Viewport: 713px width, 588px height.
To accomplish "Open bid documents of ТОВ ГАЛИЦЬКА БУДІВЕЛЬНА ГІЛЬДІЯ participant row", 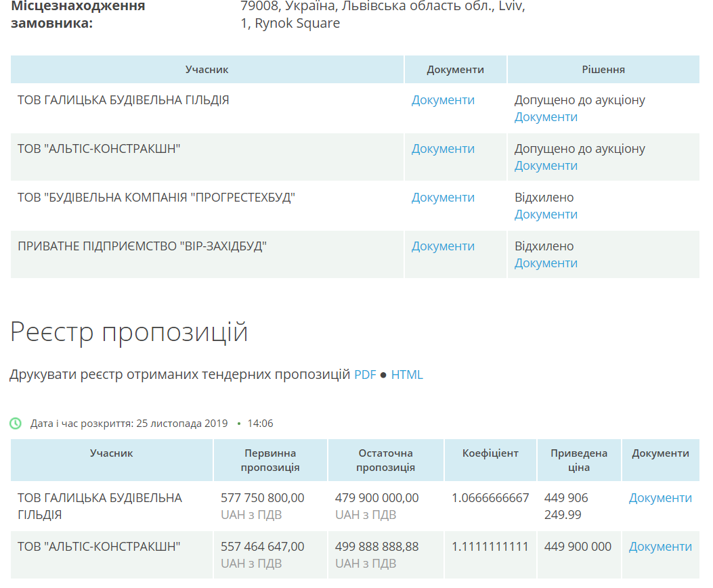I will pos(443,100).
